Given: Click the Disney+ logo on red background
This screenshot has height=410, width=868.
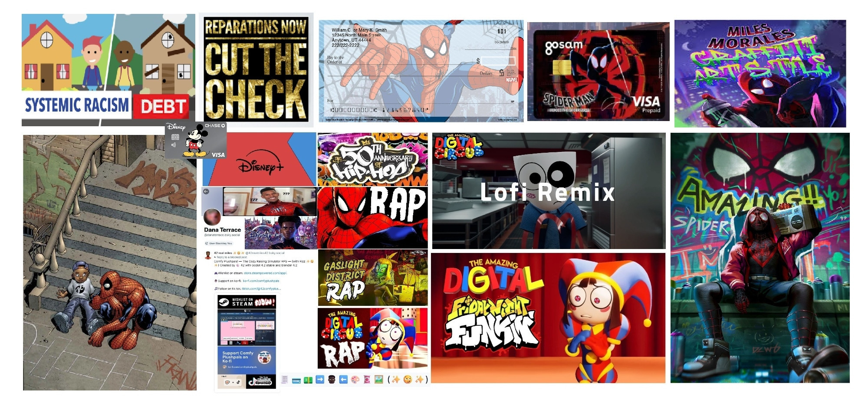Looking at the screenshot, I should (x=259, y=162).
